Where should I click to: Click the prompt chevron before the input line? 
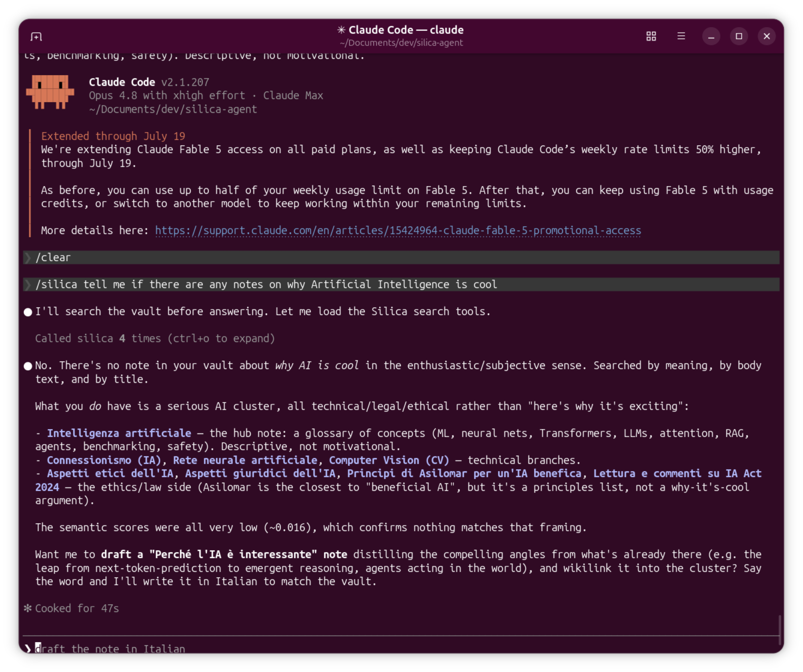click(x=28, y=649)
